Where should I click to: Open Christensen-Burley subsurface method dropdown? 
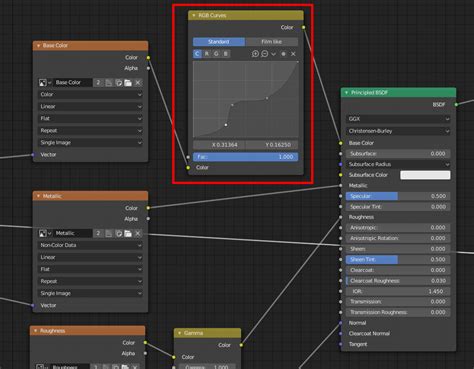[x=398, y=131]
